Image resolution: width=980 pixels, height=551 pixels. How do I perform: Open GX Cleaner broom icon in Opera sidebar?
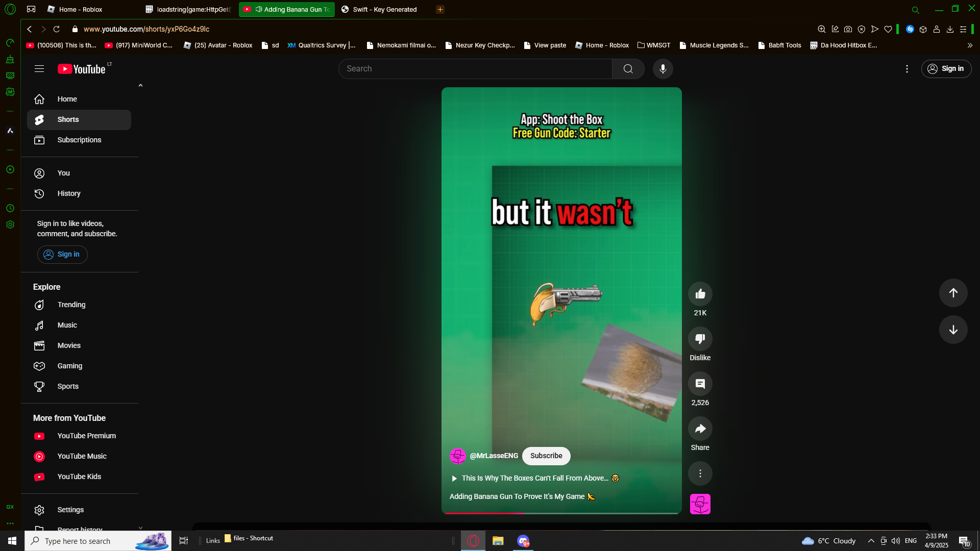(x=10, y=60)
